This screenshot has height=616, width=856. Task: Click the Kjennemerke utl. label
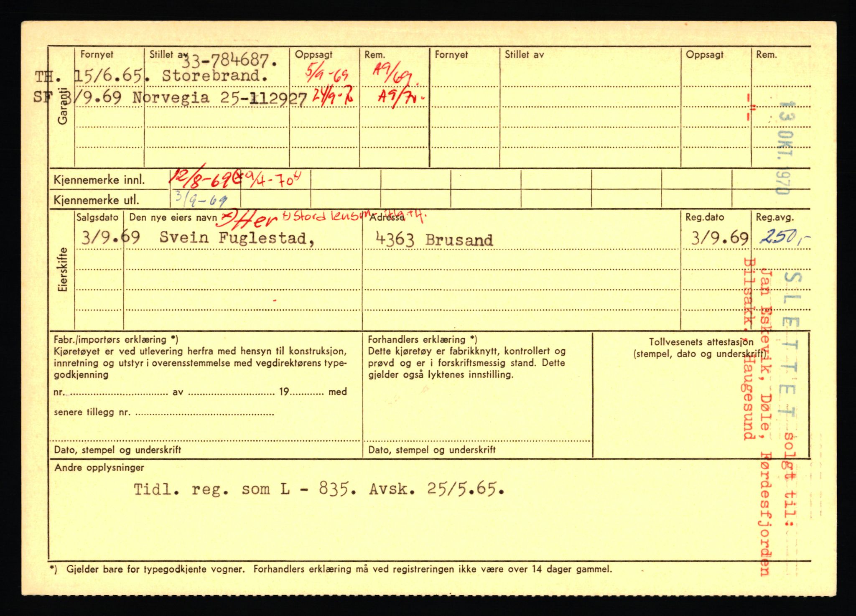(x=96, y=201)
